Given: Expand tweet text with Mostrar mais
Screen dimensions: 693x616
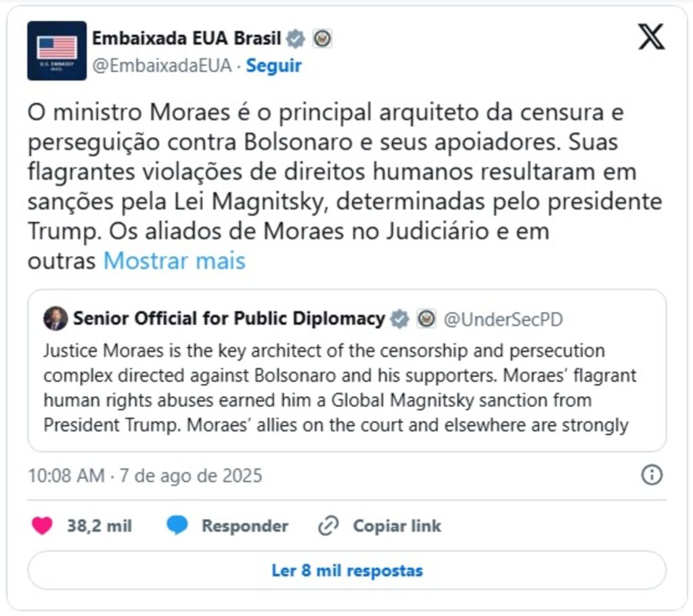Looking at the screenshot, I should (x=174, y=261).
